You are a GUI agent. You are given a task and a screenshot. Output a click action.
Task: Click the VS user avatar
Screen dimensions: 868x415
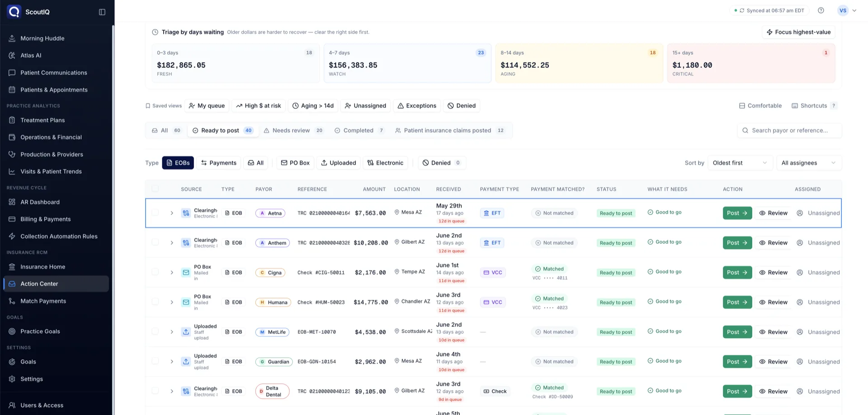tap(843, 10)
